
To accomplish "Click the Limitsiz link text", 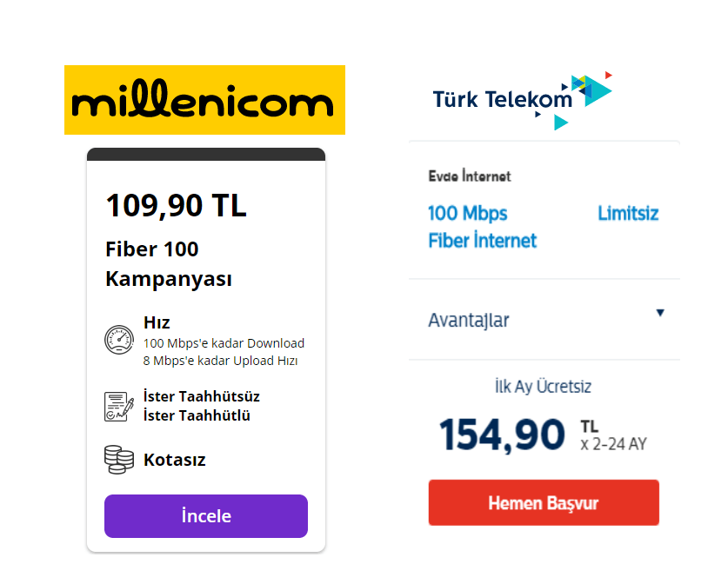I will pyautogui.click(x=628, y=214).
